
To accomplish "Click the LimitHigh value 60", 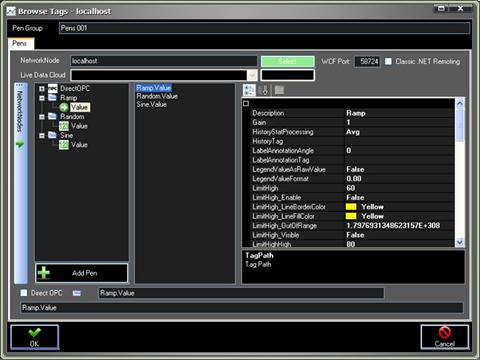I will click(x=350, y=188).
